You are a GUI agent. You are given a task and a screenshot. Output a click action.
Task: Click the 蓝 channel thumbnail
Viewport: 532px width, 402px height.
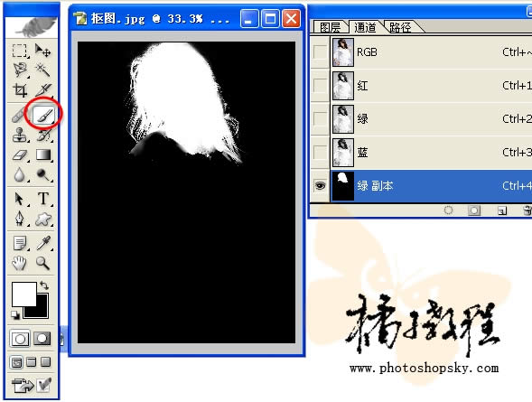(x=343, y=153)
